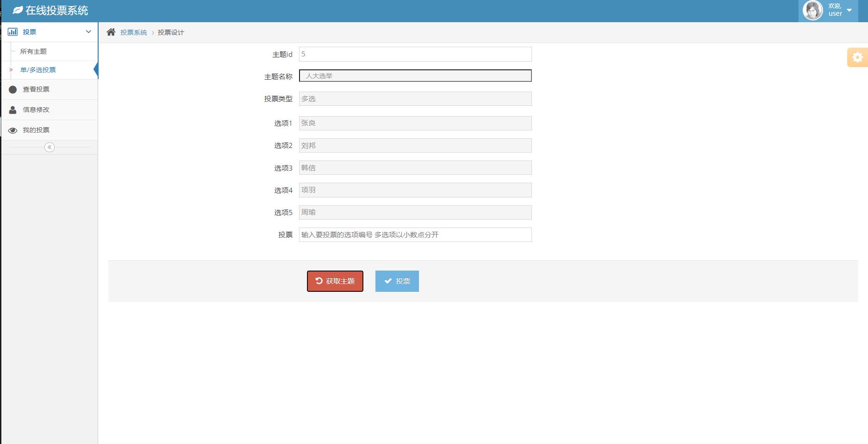Click the checkmark icon inside 投票 button
The image size is (868, 444).
pyautogui.click(x=389, y=280)
